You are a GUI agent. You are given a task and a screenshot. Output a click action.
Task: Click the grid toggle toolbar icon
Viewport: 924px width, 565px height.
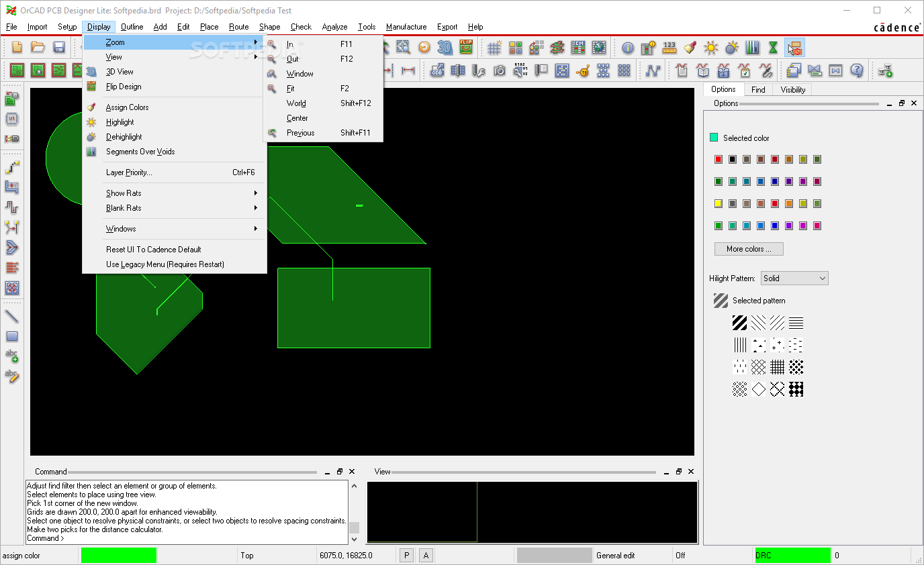click(494, 47)
